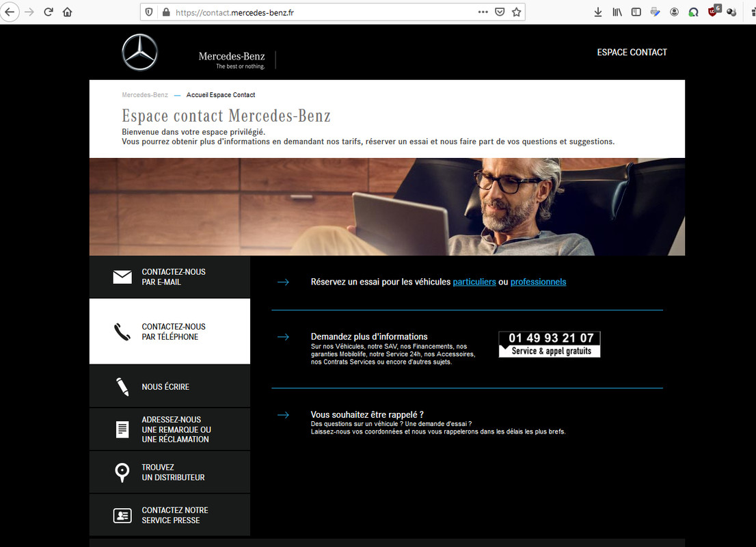Click the Mercedes-Benz wordmark text
756x547 pixels.
click(x=232, y=57)
